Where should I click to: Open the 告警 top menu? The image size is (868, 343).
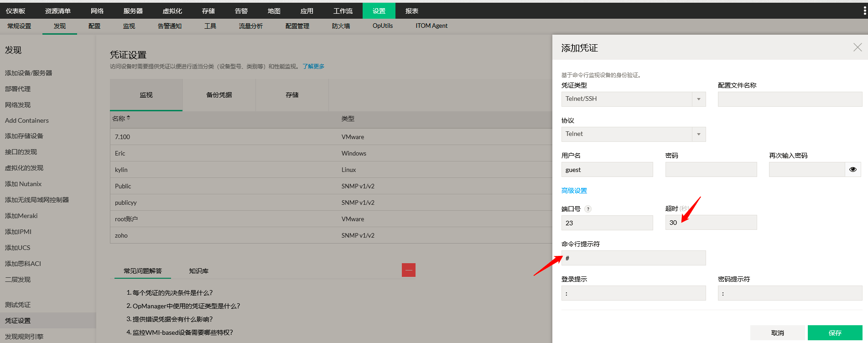[241, 11]
